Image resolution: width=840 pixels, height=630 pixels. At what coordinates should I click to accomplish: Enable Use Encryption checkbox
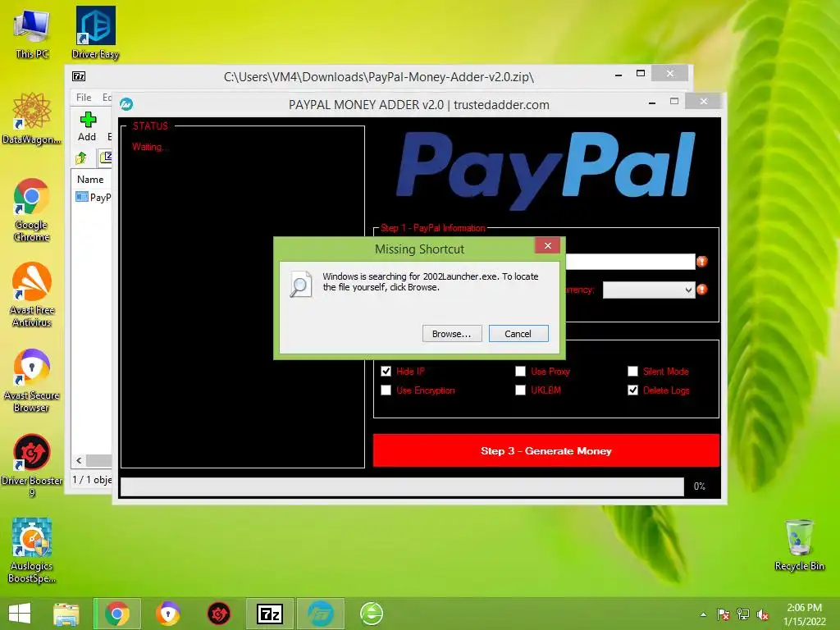[386, 390]
